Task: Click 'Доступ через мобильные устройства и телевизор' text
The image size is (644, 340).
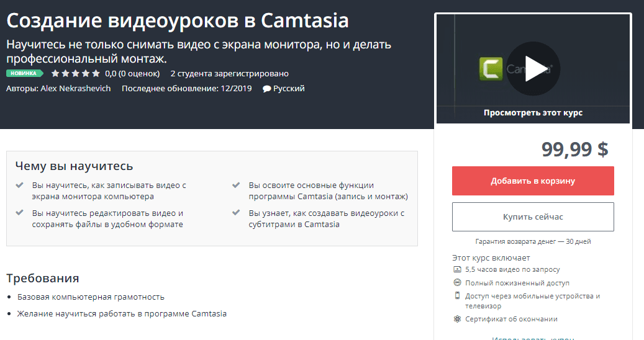Action: coord(532,301)
